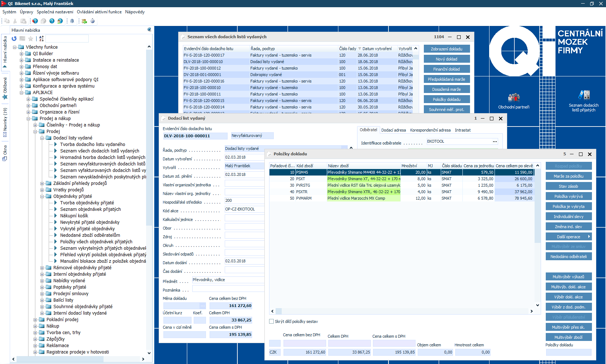Open the Další operace dropdown button

pos(568,237)
